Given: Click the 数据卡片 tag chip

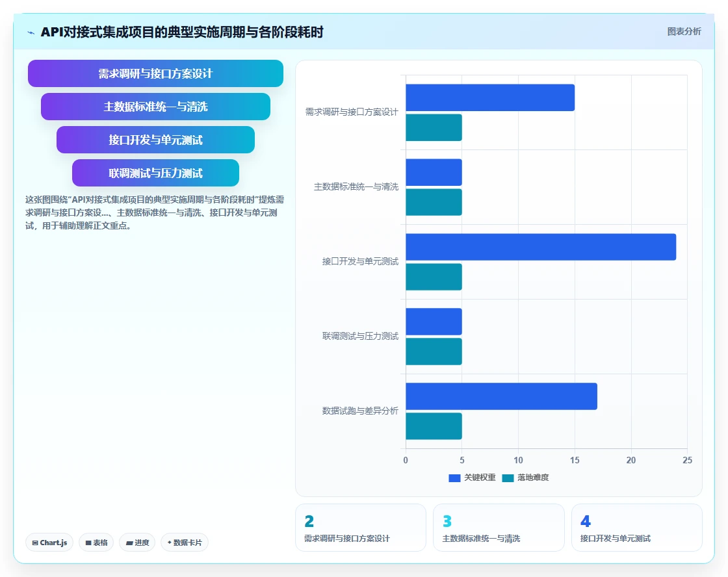Looking at the screenshot, I should [x=185, y=543].
